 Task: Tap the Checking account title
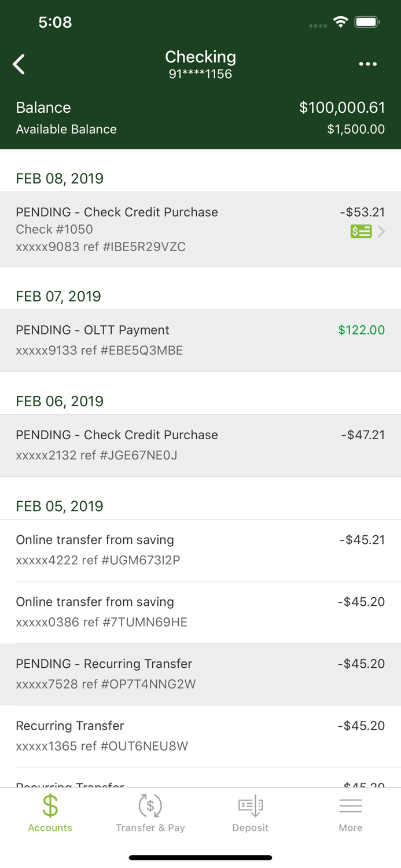pyautogui.click(x=200, y=57)
